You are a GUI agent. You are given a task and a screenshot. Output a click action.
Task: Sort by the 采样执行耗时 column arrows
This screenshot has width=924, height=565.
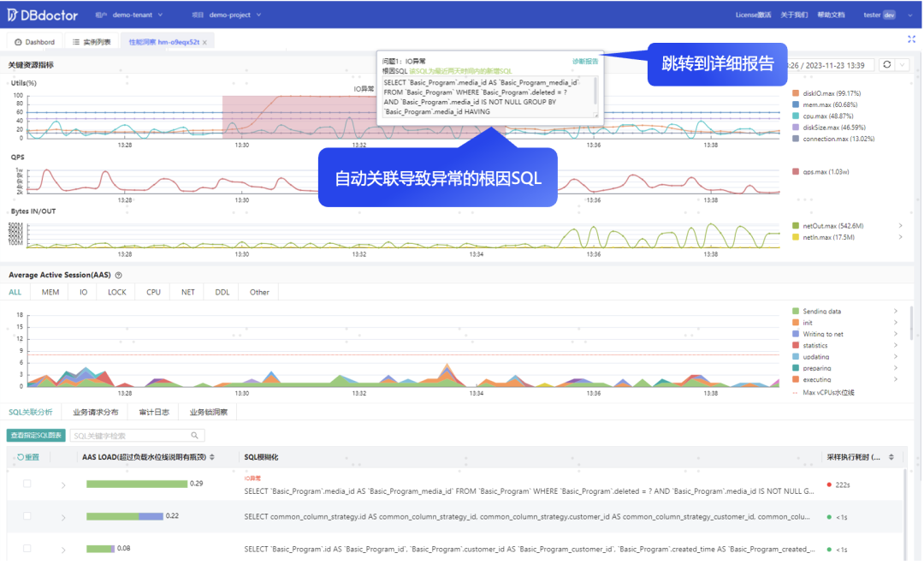pyautogui.click(x=891, y=458)
